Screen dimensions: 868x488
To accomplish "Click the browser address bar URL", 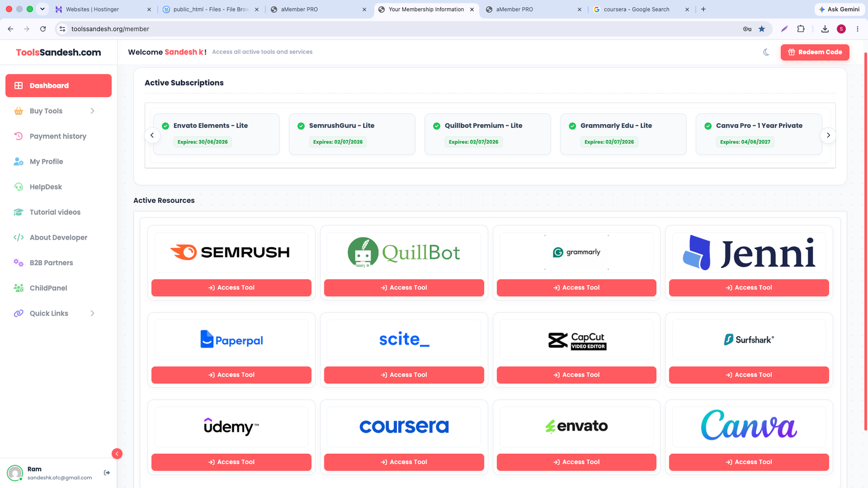I will [x=110, y=29].
